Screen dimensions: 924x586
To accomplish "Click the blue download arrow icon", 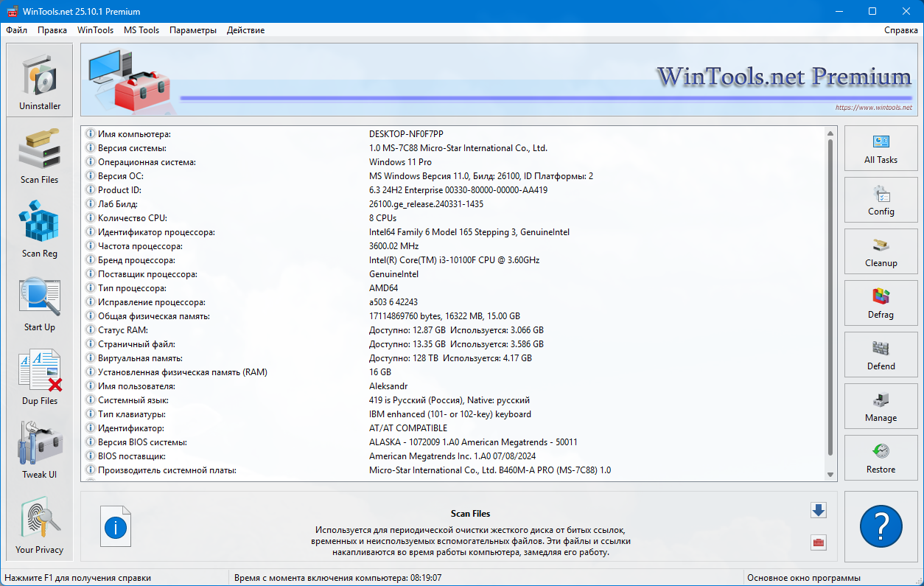I will 818,510.
